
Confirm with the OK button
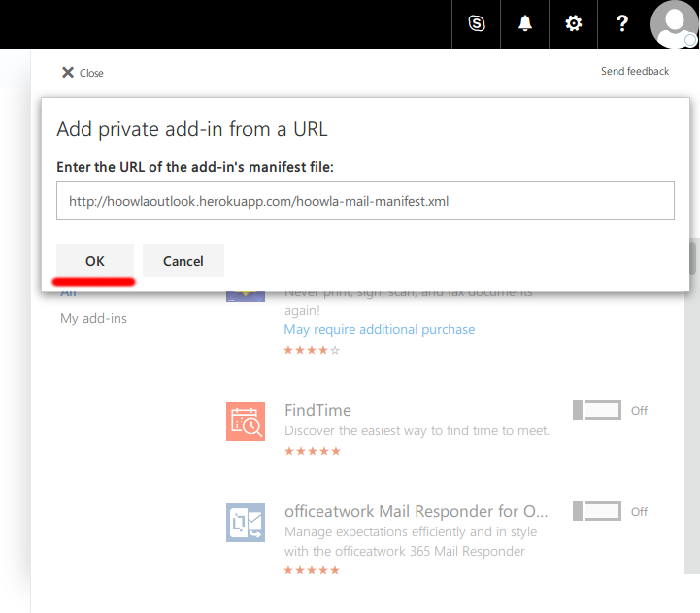[95, 261]
